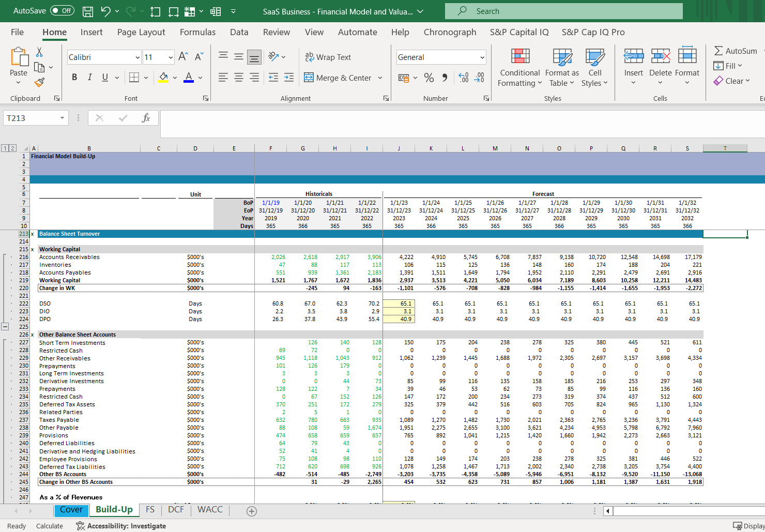Click the Increase Font Size icon
This screenshot has height=532, width=765.
click(x=183, y=57)
